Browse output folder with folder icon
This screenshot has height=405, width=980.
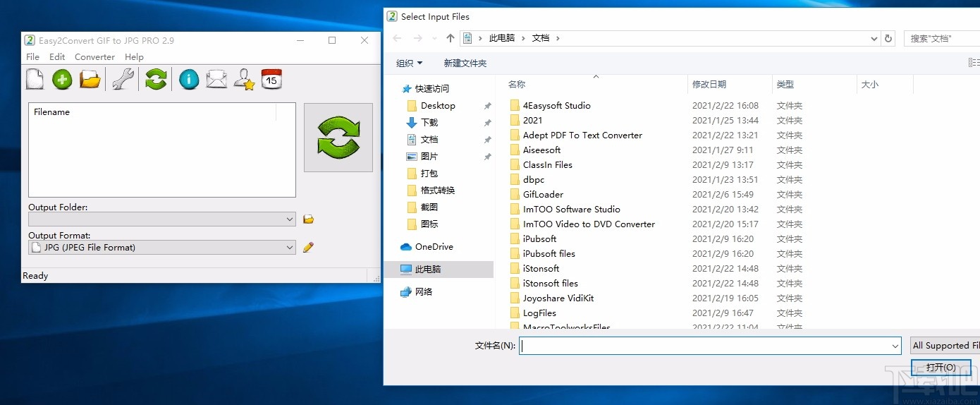click(308, 219)
